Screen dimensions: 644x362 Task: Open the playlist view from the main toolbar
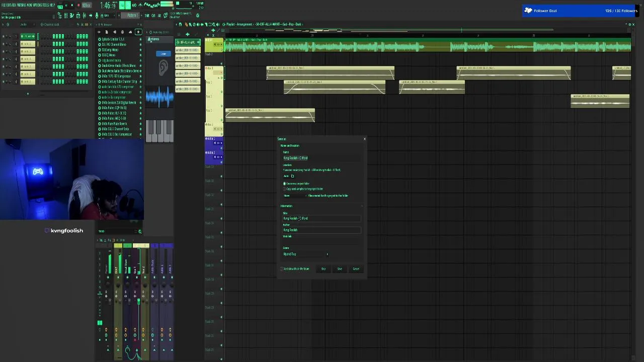(59, 16)
